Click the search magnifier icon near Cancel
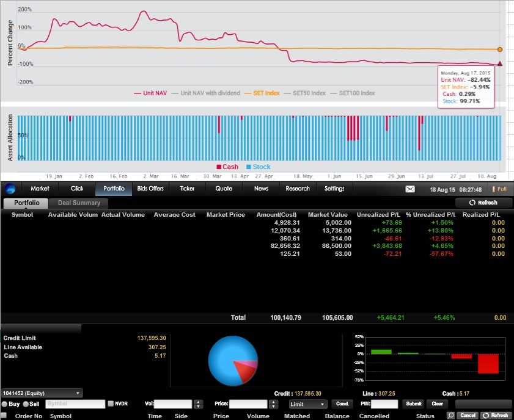Screen dimensions: 514x420 [450, 416]
